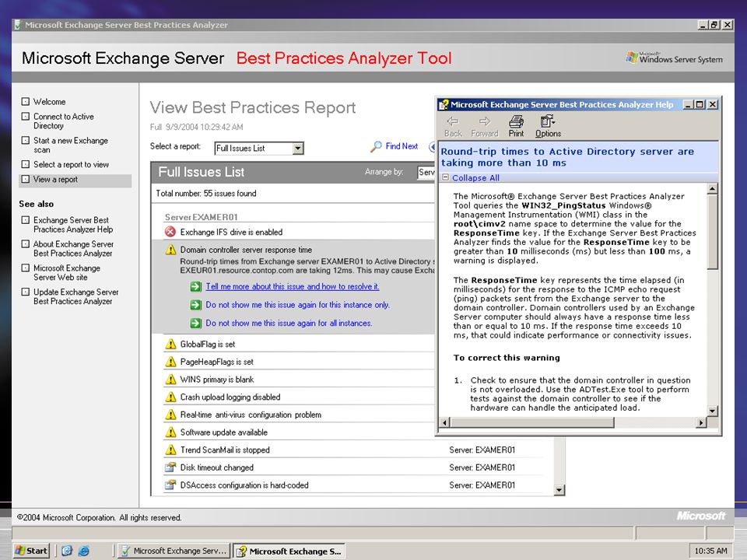
Task: Click the note icon beside Disk timeout changed
Action: click(x=170, y=467)
